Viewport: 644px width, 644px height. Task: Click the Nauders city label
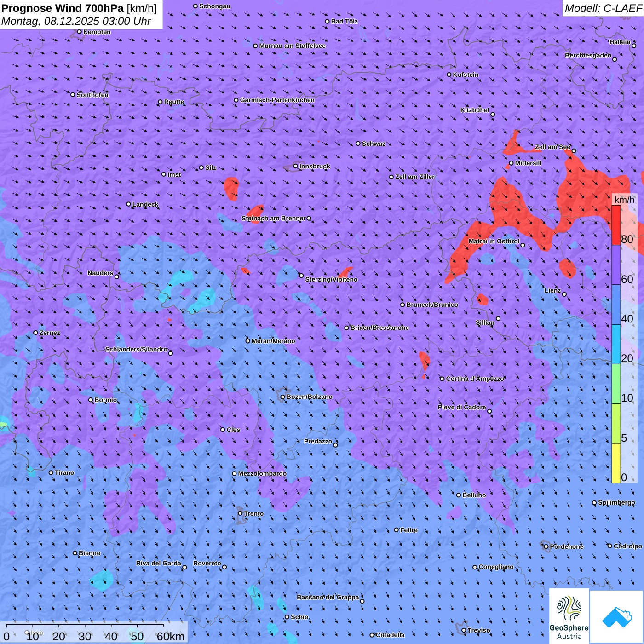[100, 273]
